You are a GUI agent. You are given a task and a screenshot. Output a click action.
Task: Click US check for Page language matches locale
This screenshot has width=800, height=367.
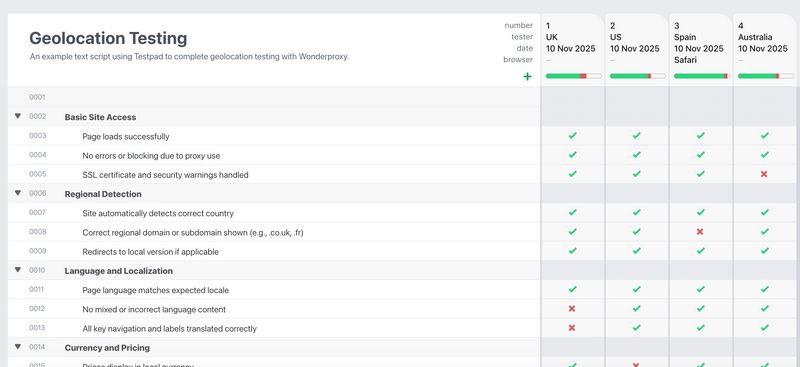click(636, 289)
